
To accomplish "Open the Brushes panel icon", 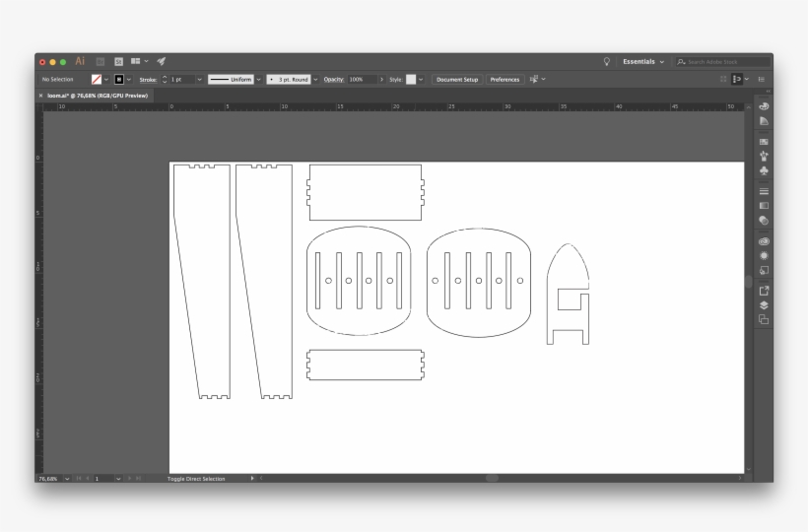I will coord(764,156).
